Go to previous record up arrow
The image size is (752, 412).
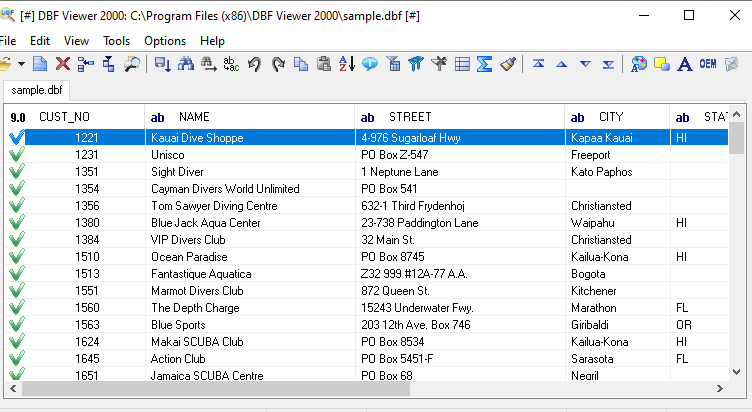click(x=562, y=64)
